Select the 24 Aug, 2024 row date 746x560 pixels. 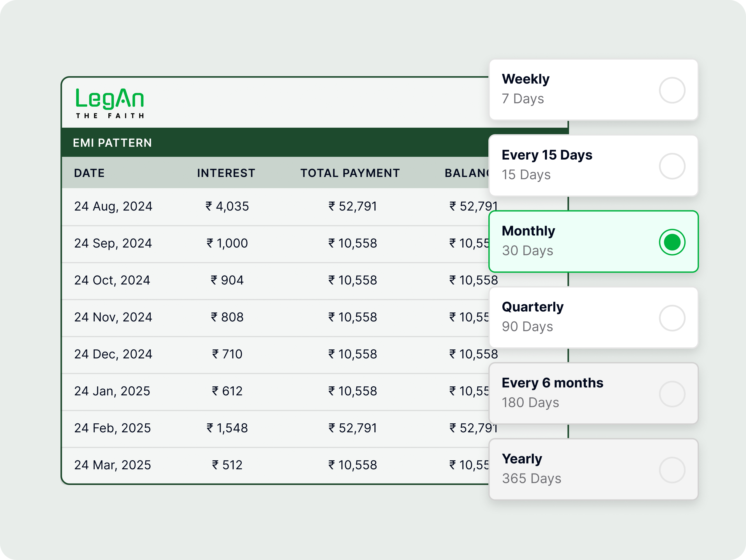pos(113,206)
